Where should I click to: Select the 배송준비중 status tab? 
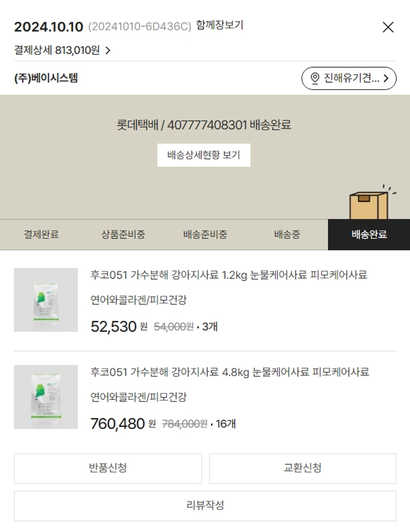click(x=205, y=235)
